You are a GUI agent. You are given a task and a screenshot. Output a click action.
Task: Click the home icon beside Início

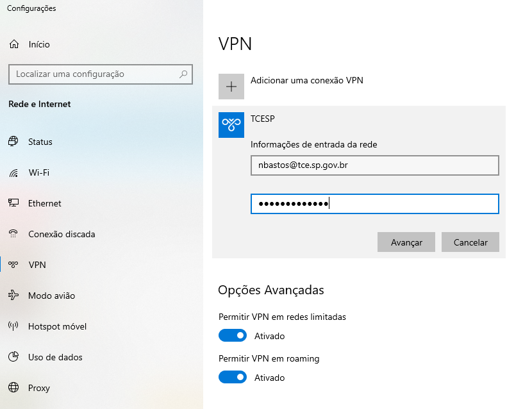[14, 44]
